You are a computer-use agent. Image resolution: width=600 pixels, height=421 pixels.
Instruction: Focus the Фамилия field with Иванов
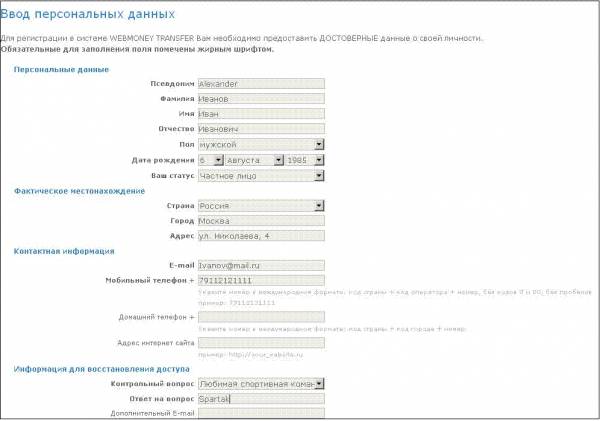tap(261, 99)
